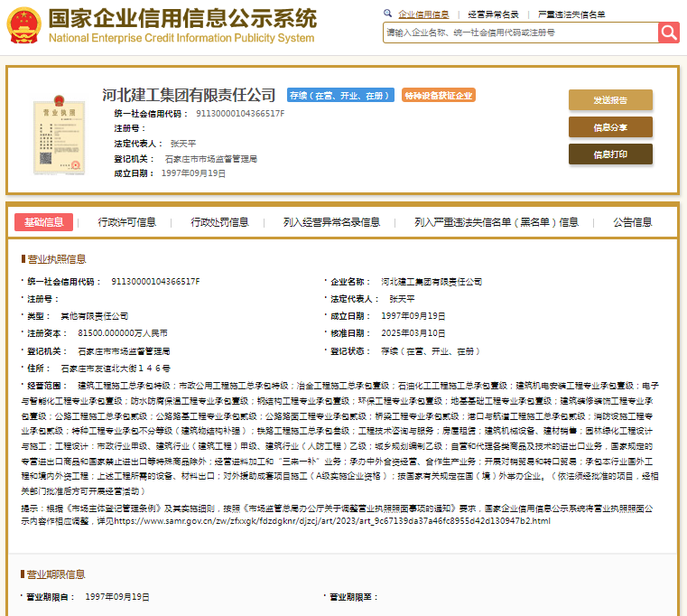Open the 行政处罚信息 tab
Viewport: 687px width, 616px height.
coord(219,222)
